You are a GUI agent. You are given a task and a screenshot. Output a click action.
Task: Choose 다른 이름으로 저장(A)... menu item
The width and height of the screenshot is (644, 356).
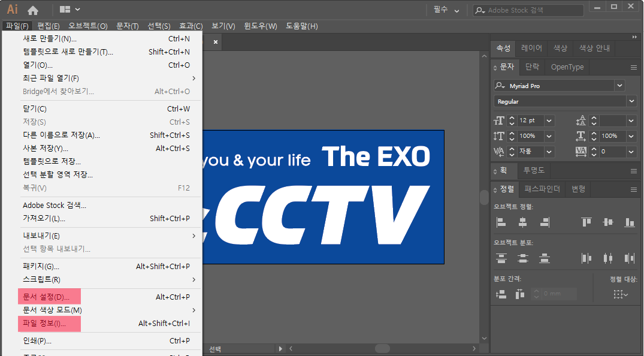click(x=102, y=135)
